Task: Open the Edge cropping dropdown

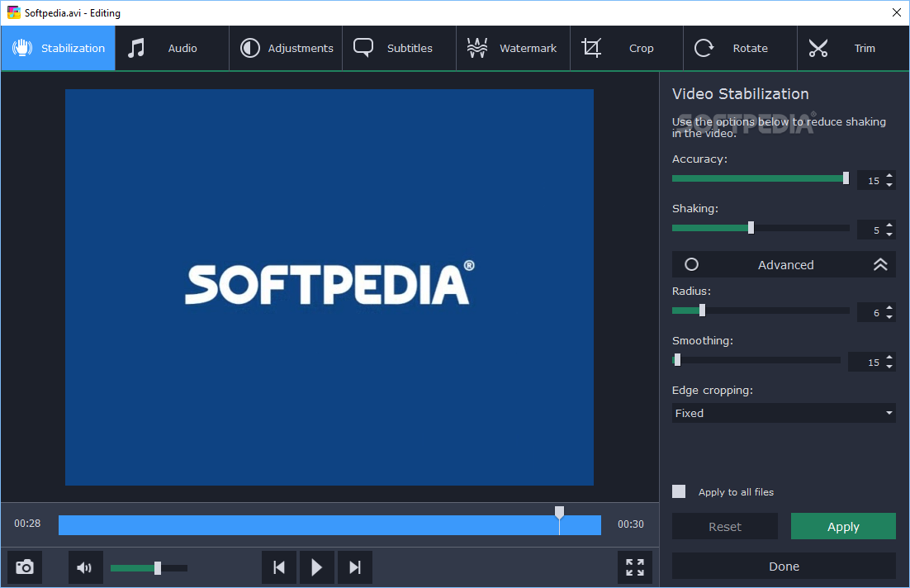Action: click(x=784, y=413)
